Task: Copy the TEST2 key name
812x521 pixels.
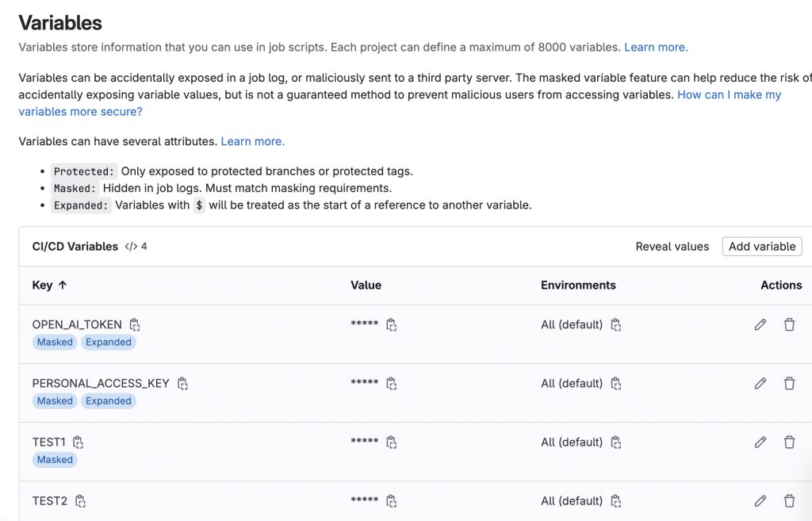Action: [x=80, y=500]
